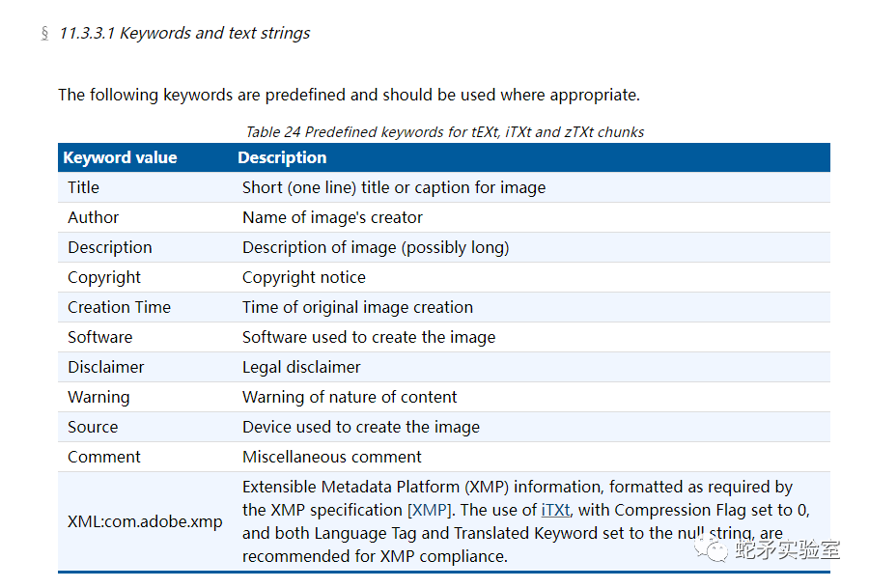
Task: Click the section anchor symbol before 11.3.3.1
Action: point(44,33)
